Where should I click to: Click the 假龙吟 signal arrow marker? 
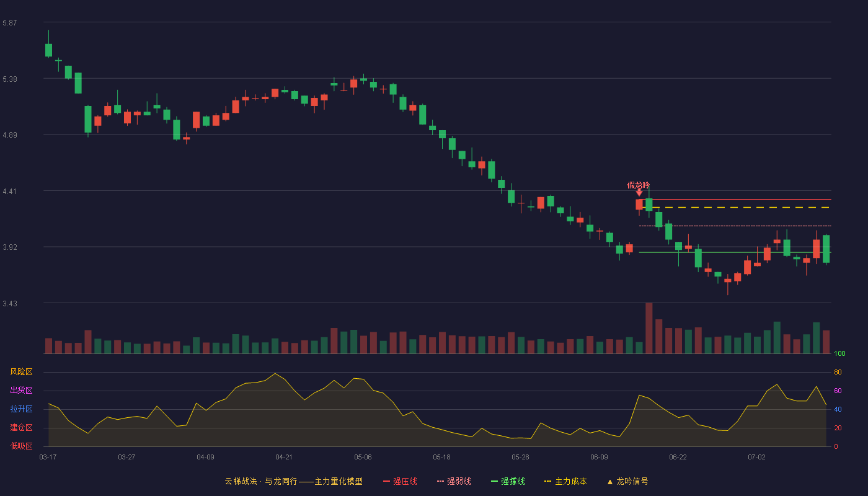(x=639, y=193)
